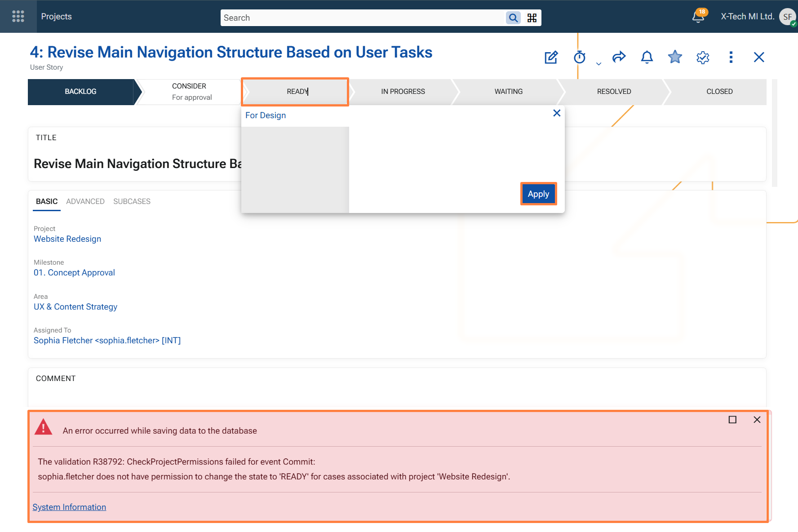Close the state popup with X
798x532 pixels.
557,113
